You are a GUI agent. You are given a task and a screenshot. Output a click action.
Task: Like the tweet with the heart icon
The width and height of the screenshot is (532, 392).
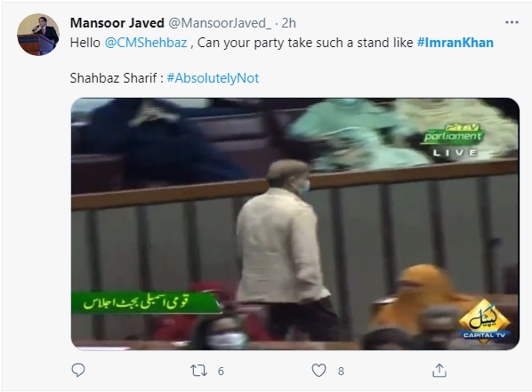pyautogui.click(x=318, y=371)
